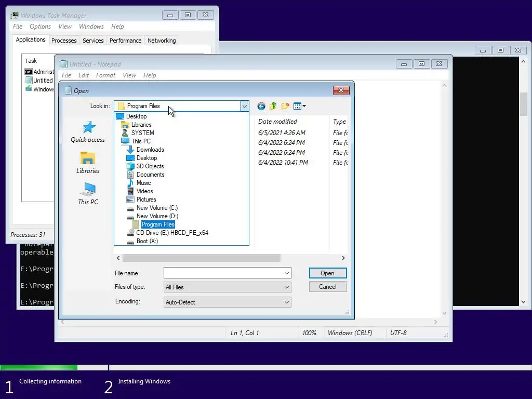Go up one level with folder-up icon

pos(273,106)
